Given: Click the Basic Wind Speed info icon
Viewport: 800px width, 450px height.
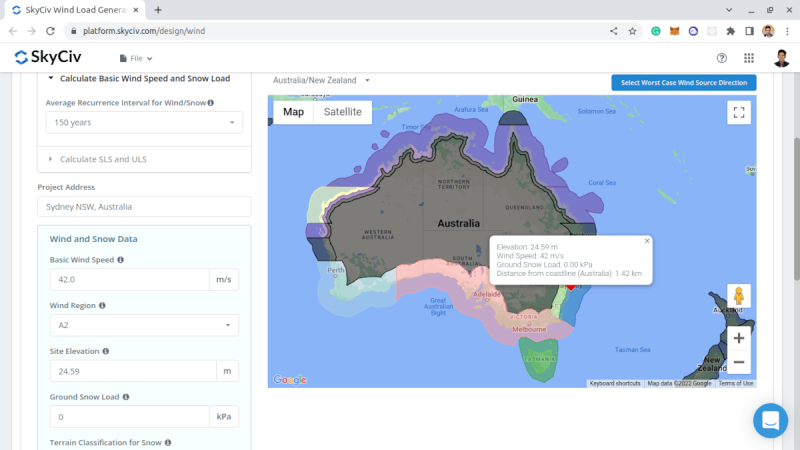Looking at the screenshot, I should [121, 259].
